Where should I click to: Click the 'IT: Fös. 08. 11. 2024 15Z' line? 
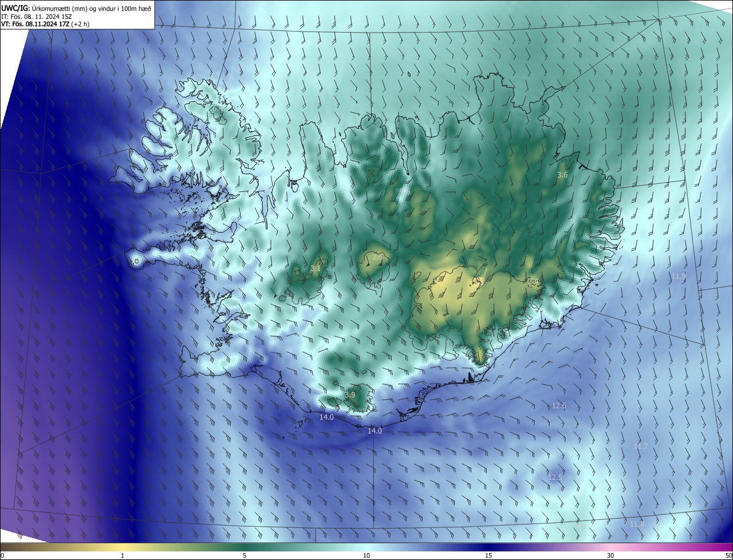tap(36, 16)
